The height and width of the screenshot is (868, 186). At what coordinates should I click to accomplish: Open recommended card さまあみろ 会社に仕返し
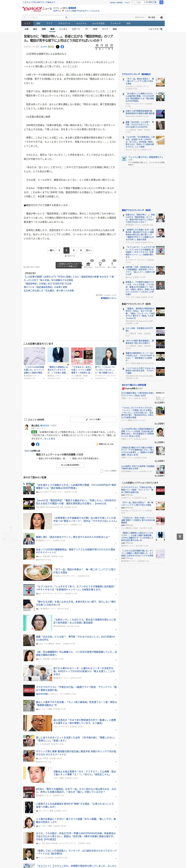(82, 364)
